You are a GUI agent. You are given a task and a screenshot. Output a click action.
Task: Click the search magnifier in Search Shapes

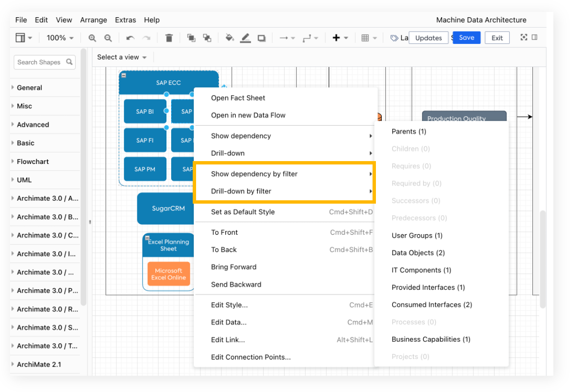69,62
